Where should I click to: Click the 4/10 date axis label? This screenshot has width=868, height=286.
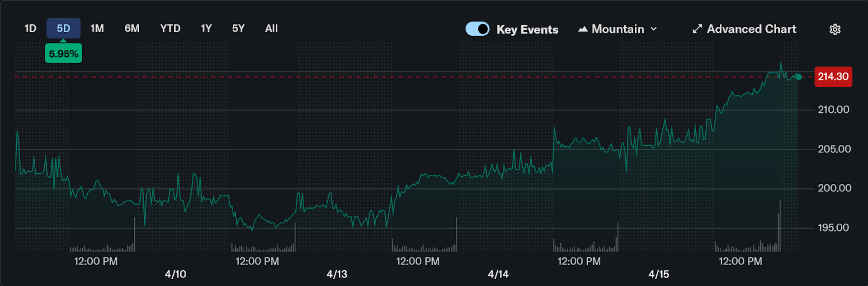tap(175, 274)
